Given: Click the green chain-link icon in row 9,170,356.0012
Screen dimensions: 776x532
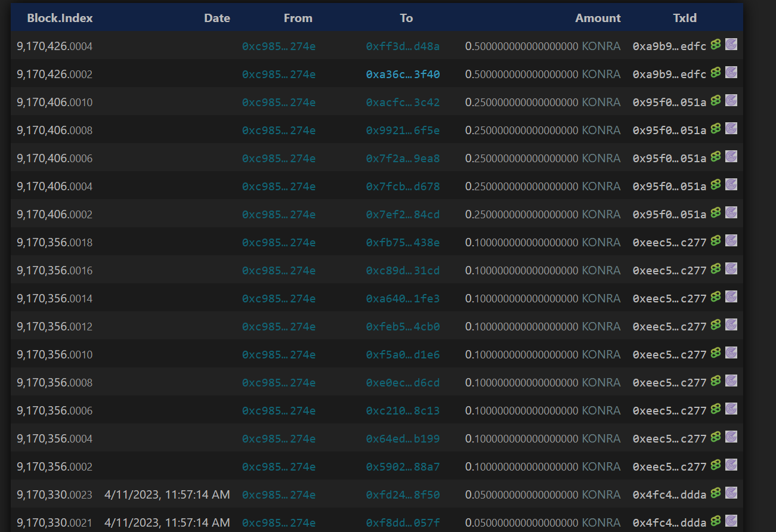Looking at the screenshot, I should point(716,325).
